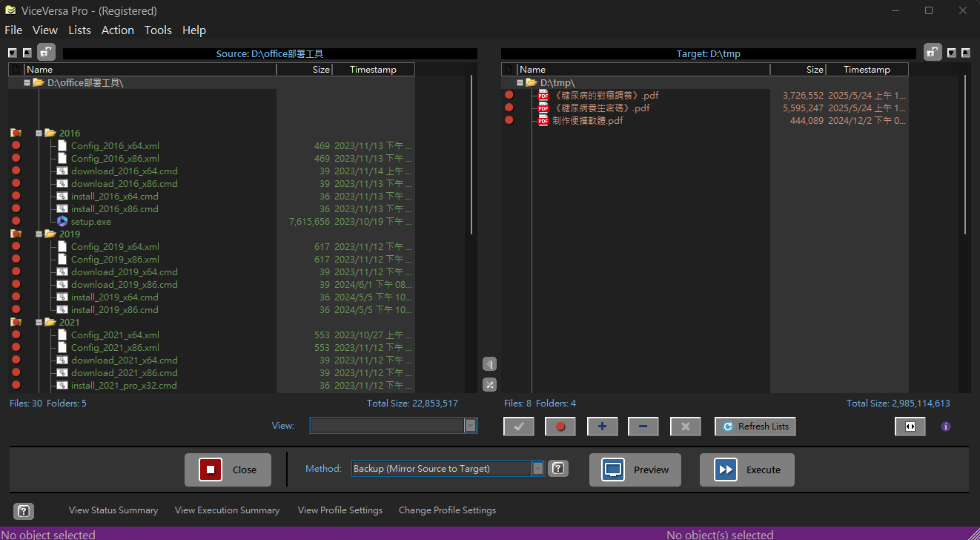
Task: Click the target pane up-arrow icon
Action: pos(965,53)
